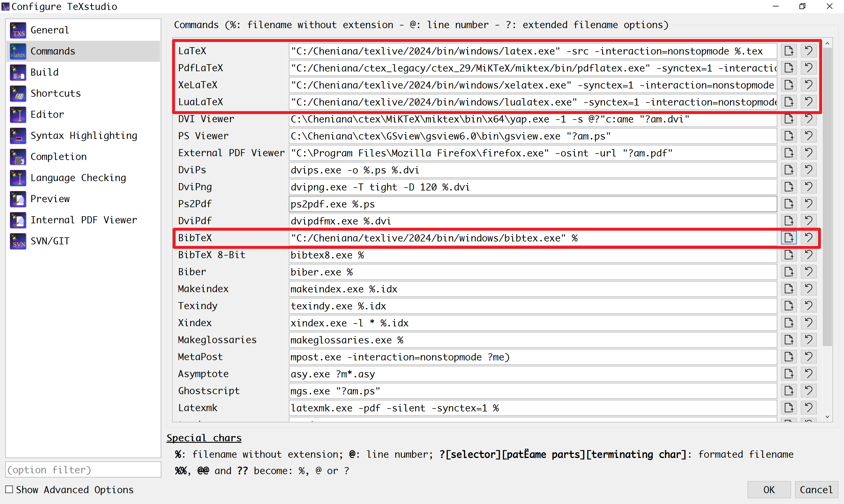Open the General settings page
This screenshot has width=844, height=504.
pyautogui.click(x=83, y=30)
